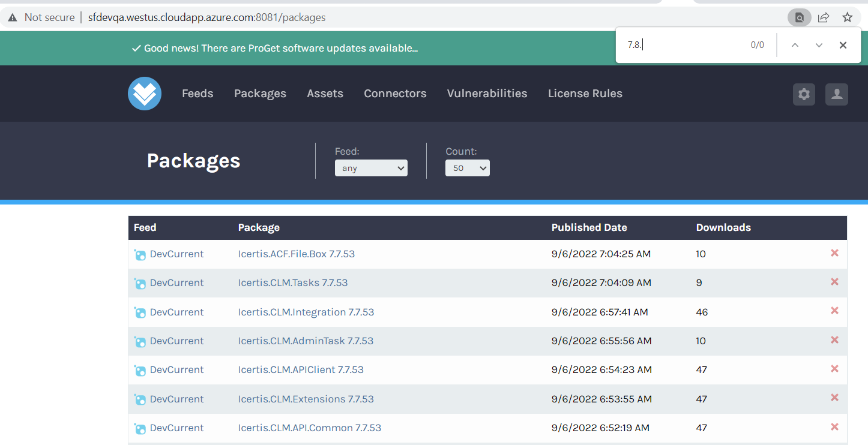Delete Icertis.CLM.AdminTask 7.7.53 package
The height and width of the screenshot is (445, 868).
(x=834, y=340)
